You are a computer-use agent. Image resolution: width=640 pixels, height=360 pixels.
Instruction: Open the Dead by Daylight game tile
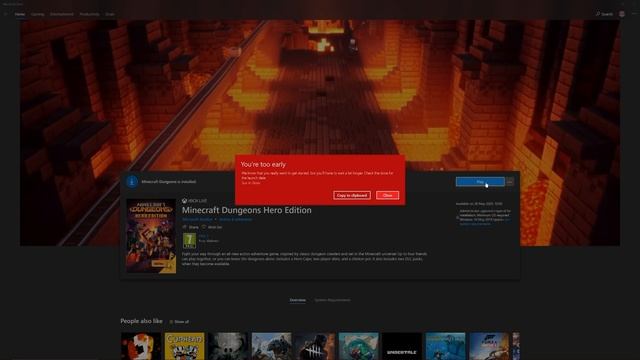pos(315,346)
